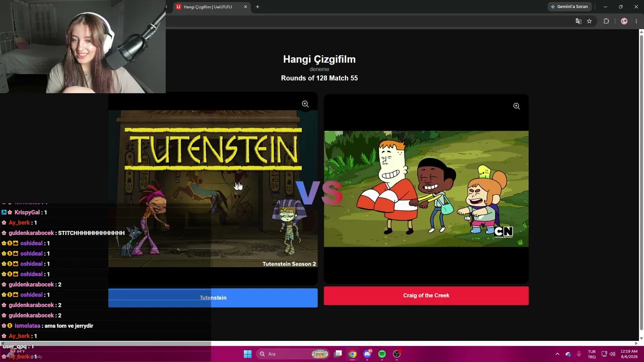Open a new browser tab
644x362 pixels.
pyautogui.click(x=258, y=7)
